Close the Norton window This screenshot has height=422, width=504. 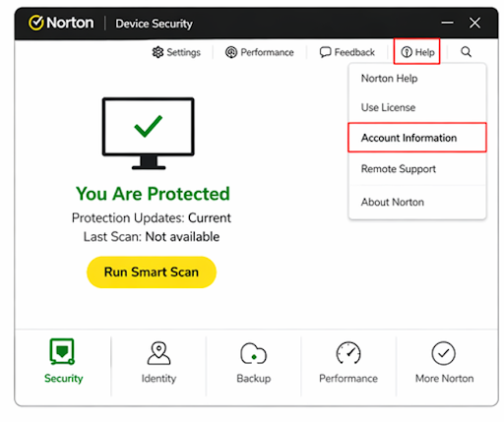point(474,23)
